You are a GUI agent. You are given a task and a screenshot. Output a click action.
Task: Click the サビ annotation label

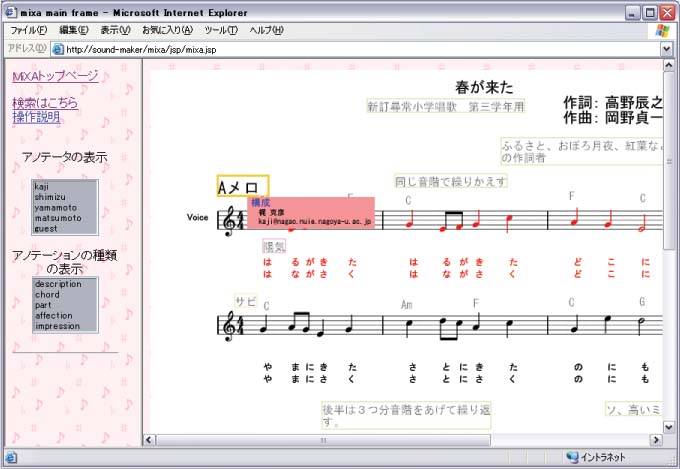(x=245, y=301)
